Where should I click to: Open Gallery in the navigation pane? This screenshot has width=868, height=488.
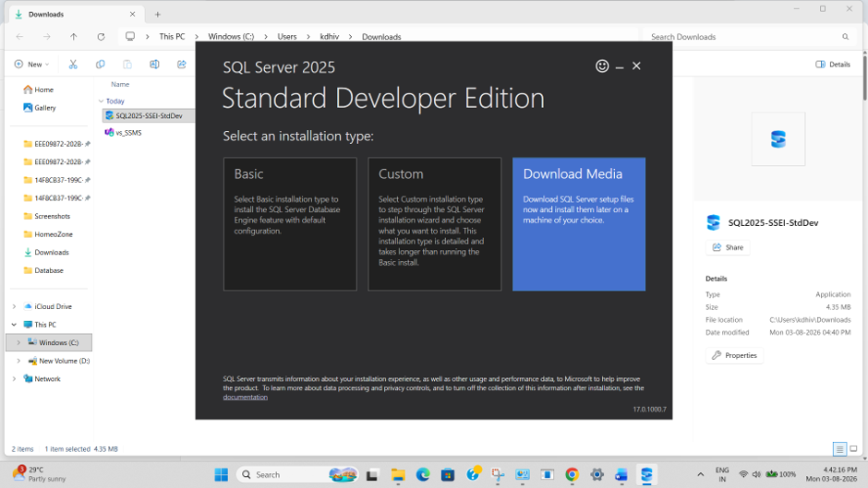[40, 108]
